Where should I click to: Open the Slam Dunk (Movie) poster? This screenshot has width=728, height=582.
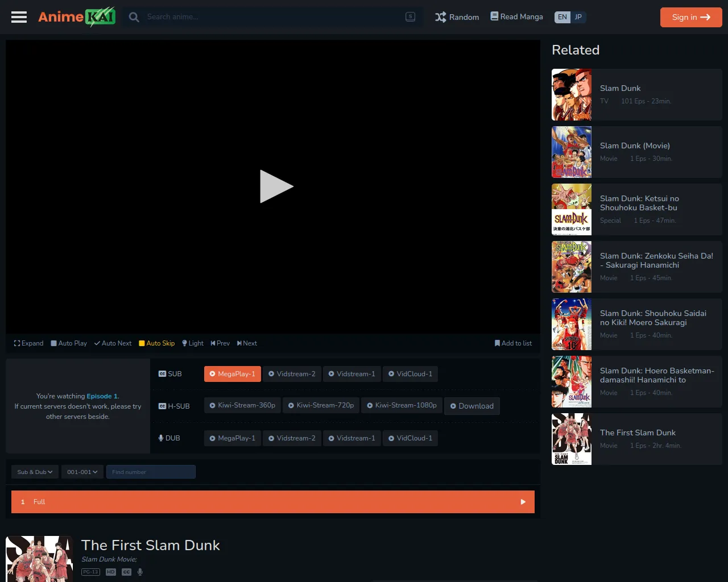click(x=572, y=152)
